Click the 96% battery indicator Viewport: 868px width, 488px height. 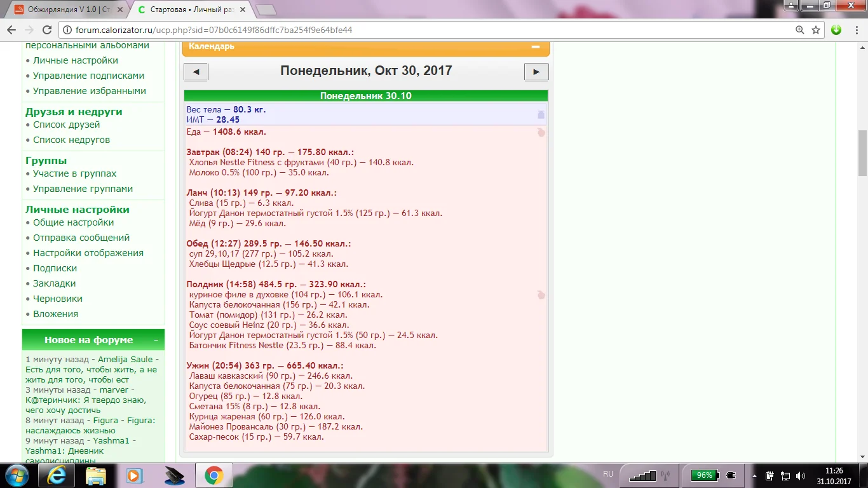(704, 475)
